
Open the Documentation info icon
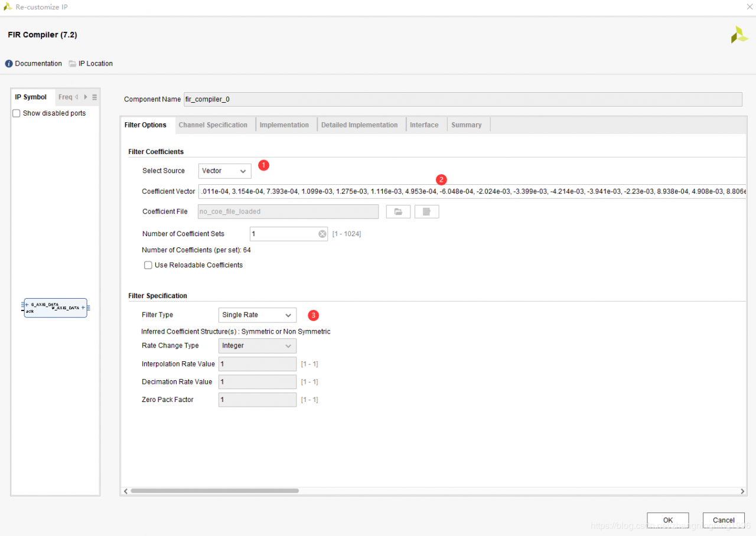(x=9, y=64)
